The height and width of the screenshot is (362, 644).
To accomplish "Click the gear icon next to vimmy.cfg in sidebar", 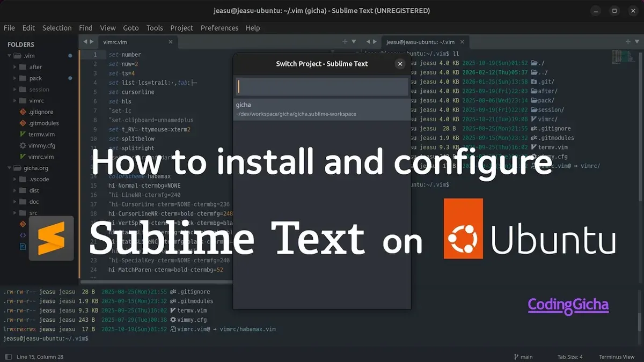I will 23,145.
